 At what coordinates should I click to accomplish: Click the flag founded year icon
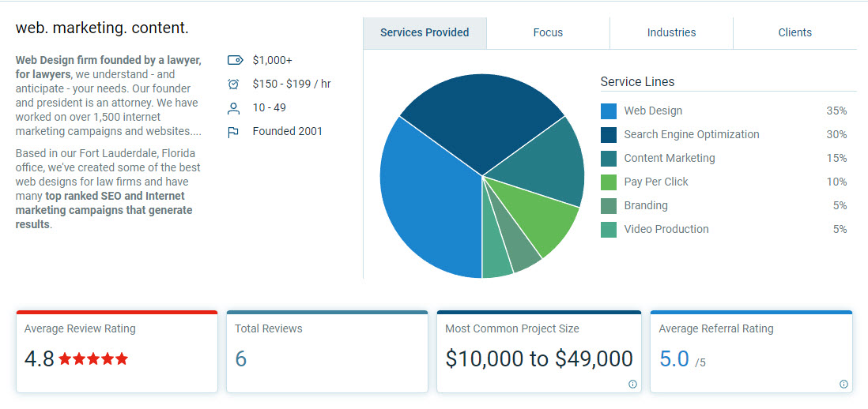(233, 132)
